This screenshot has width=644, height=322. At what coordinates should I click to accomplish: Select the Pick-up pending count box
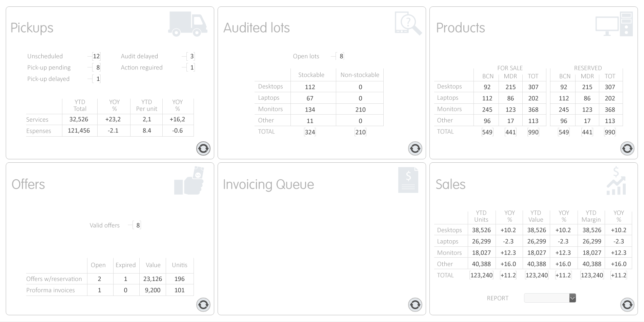pyautogui.click(x=98, y=67)
